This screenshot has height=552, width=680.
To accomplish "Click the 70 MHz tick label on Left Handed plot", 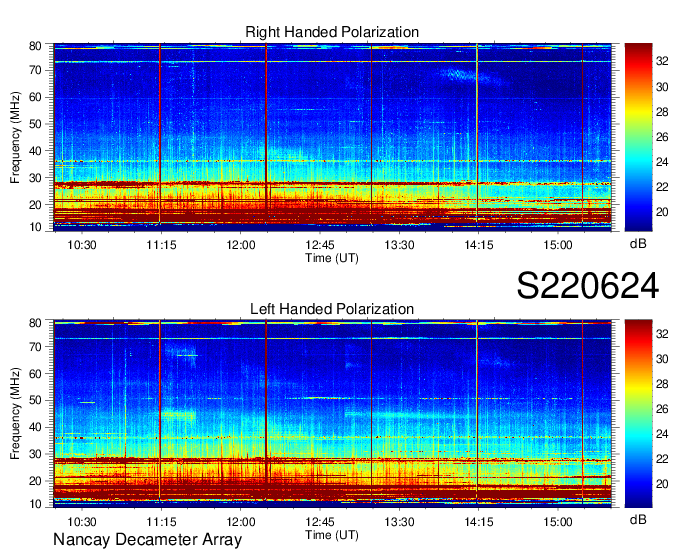I will 35,347.
